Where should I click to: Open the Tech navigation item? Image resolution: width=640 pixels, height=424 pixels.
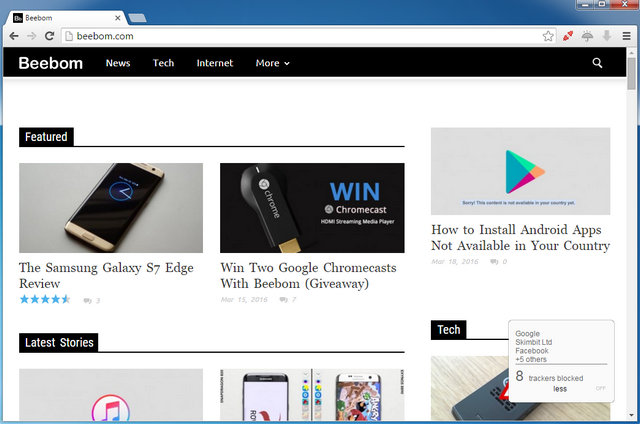tap(163, 63)
